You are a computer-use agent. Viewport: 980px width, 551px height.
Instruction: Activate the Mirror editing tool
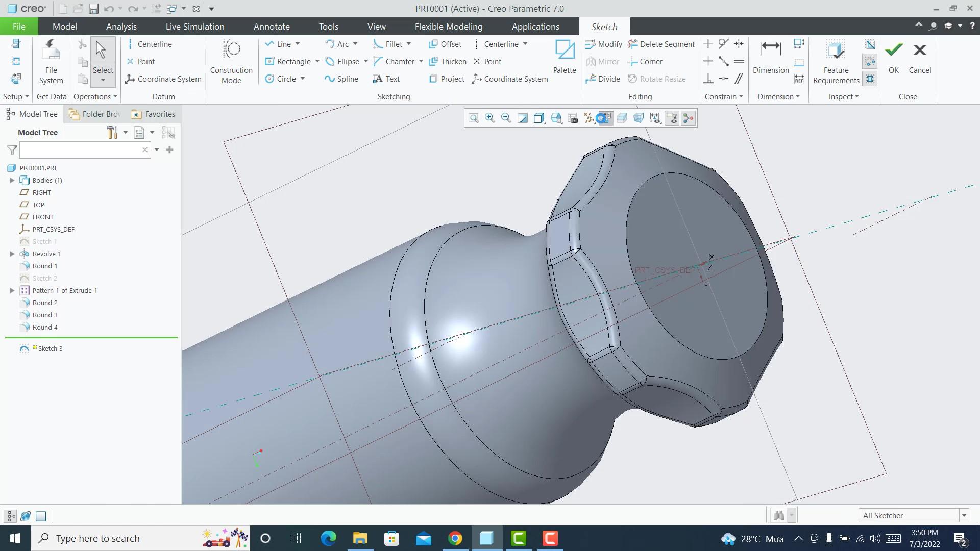(x=602, y=61)
